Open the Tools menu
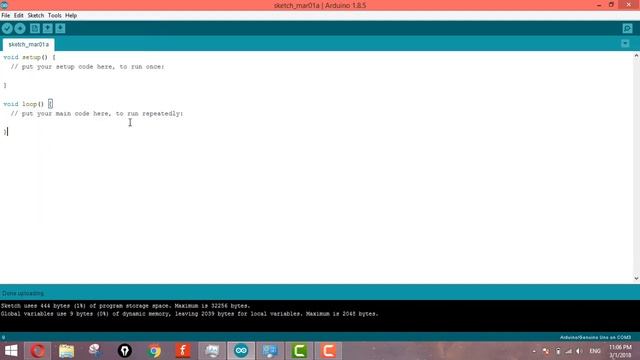This screenshot has width=640, height=360. pyautogui.click(x=54, y=16)
